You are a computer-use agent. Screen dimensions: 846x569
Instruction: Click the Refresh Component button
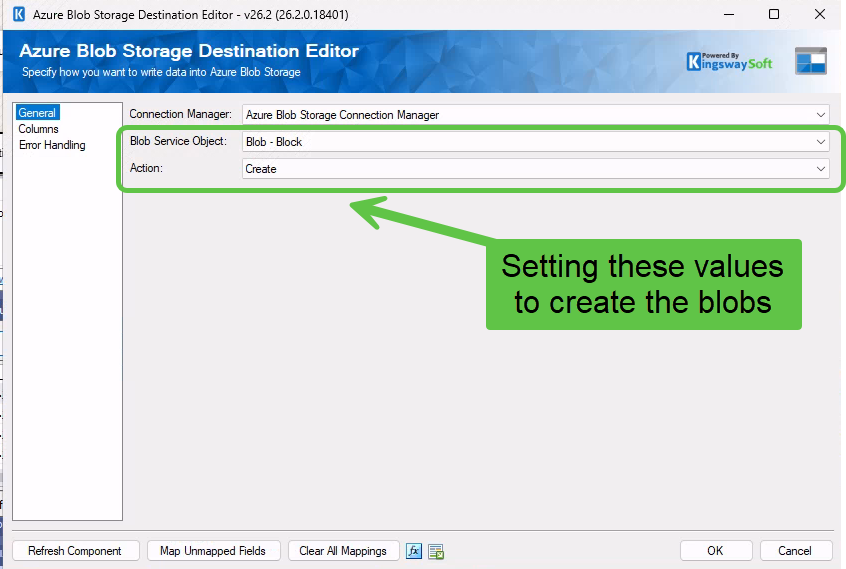[76, 551]
